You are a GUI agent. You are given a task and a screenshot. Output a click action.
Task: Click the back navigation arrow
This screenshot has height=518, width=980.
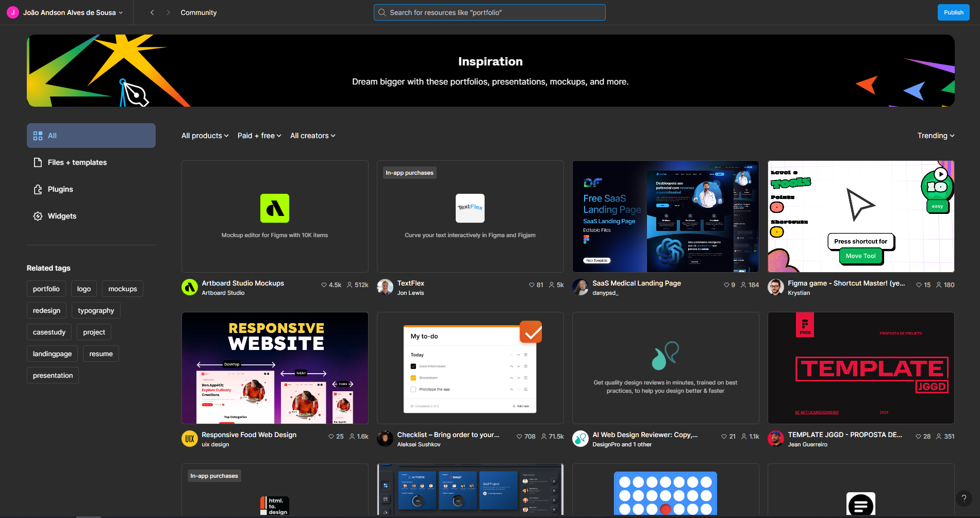[152, 12]
